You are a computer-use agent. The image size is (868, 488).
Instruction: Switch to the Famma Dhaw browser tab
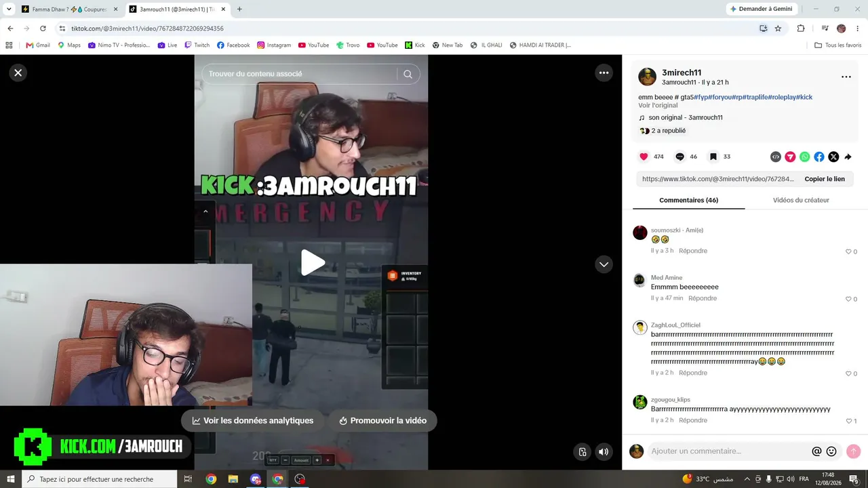click(70, 9)
